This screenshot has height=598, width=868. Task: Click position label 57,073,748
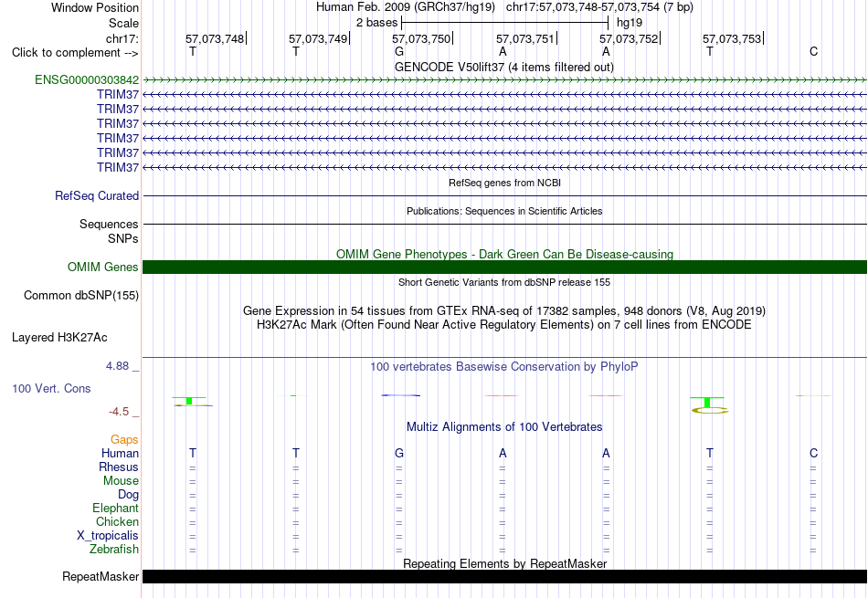click(x=215, y=38)
